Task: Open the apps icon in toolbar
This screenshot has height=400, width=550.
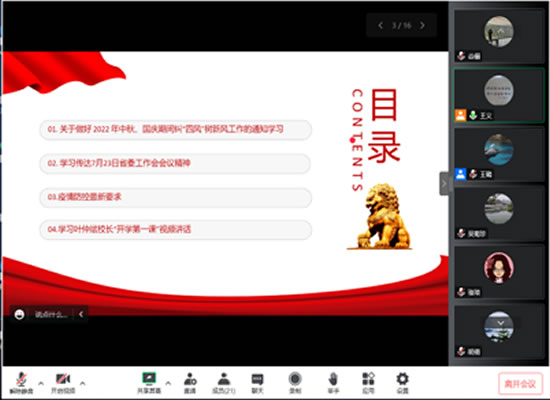Action: pyautogui.click(x=368, y=382)
